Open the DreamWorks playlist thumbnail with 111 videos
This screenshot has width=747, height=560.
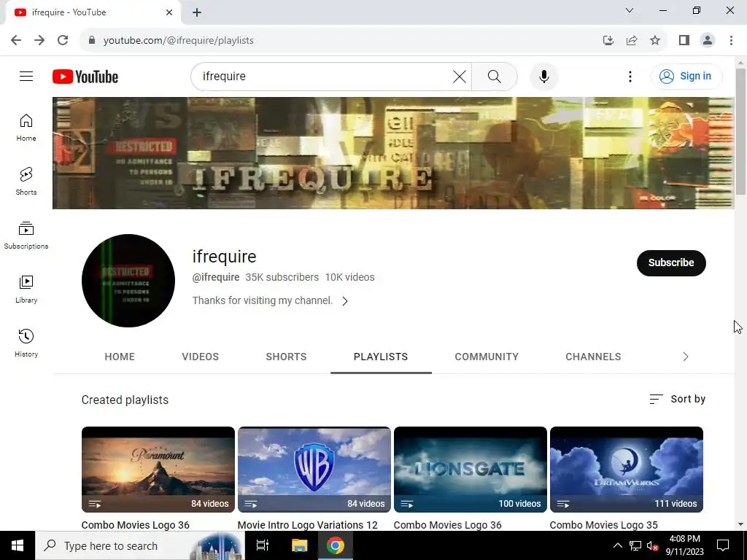point(627,469)
